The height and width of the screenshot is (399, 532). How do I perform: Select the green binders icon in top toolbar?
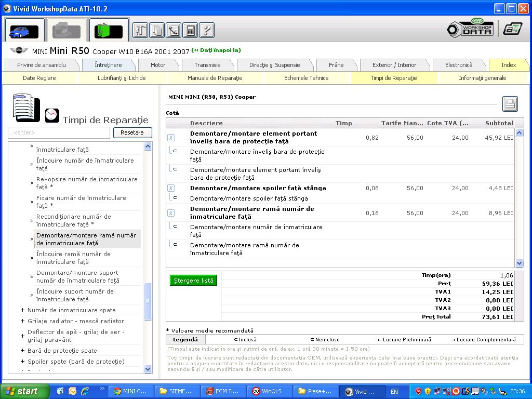[109, 31]
